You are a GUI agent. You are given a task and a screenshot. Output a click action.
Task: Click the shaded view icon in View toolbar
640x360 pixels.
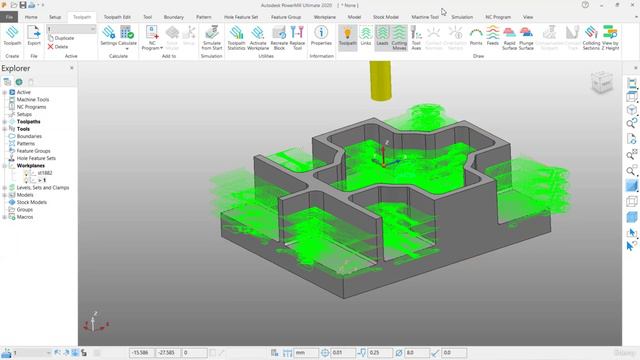(x=631, y=186)
